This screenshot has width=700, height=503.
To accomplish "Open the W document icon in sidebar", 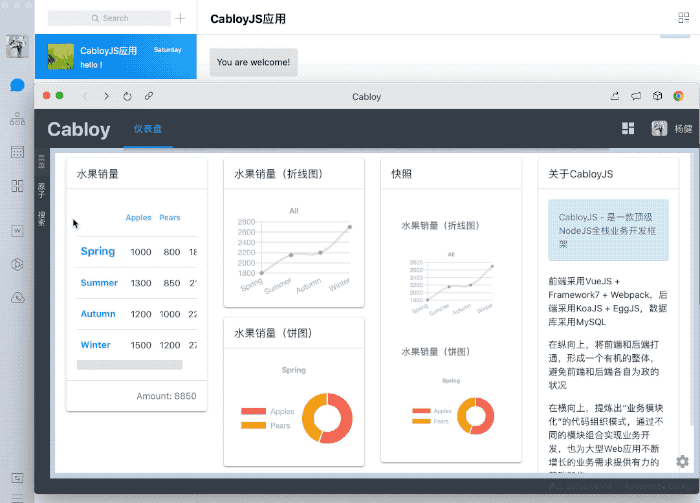I will click(x=17, y=231).
